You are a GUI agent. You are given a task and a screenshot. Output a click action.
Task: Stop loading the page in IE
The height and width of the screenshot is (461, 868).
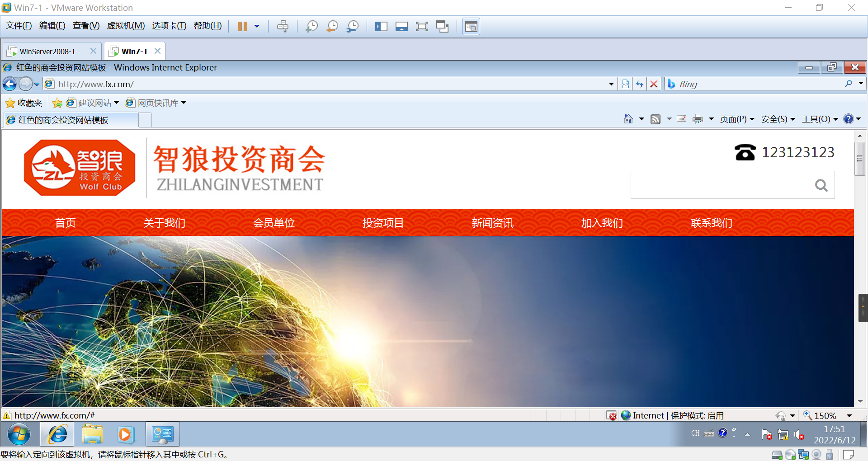point(654,84)
